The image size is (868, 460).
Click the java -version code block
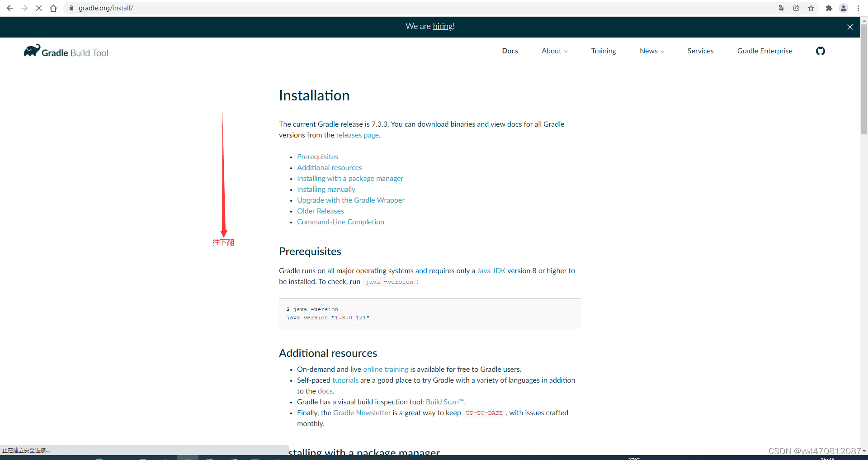pyautogui.click(x=430, y=313)
